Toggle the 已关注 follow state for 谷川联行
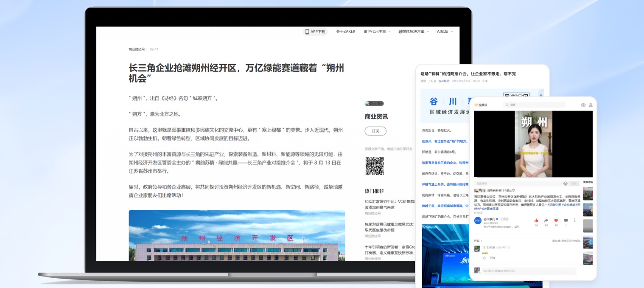This screenshot has width=644, height=288. (x=504, y=220)
